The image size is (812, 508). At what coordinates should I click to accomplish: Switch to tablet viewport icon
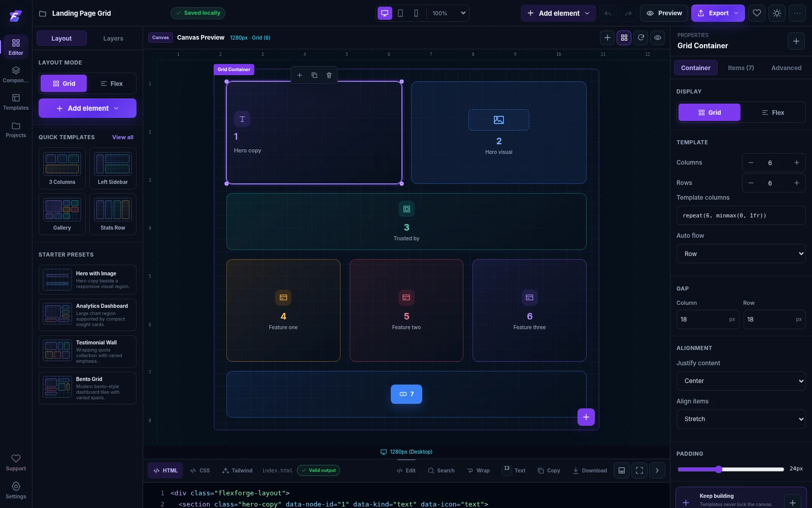point(400,13)
